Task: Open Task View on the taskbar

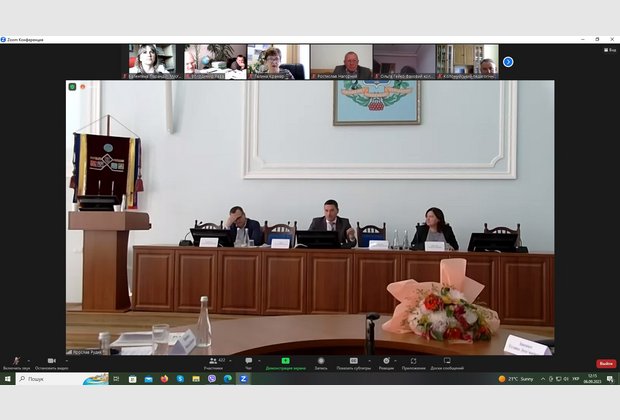Action: pos(116,379)
